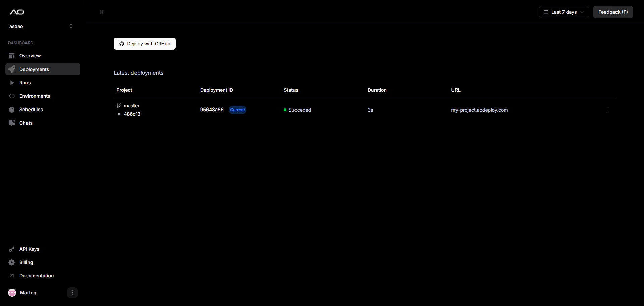
Task: Open the Environments page
Action: (43, 96)
